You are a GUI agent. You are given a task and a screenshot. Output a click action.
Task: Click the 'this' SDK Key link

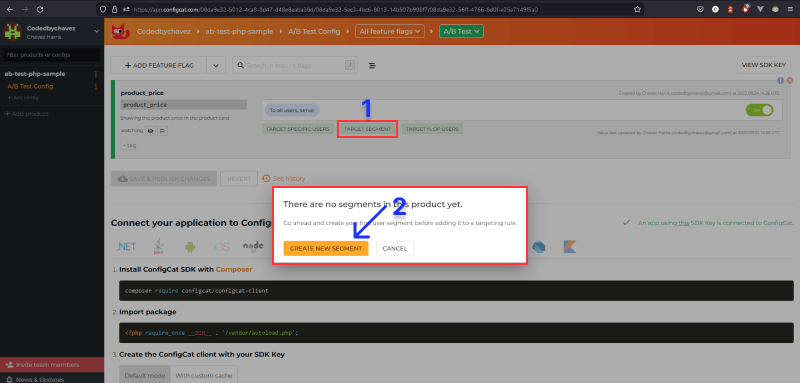[684, 223]
